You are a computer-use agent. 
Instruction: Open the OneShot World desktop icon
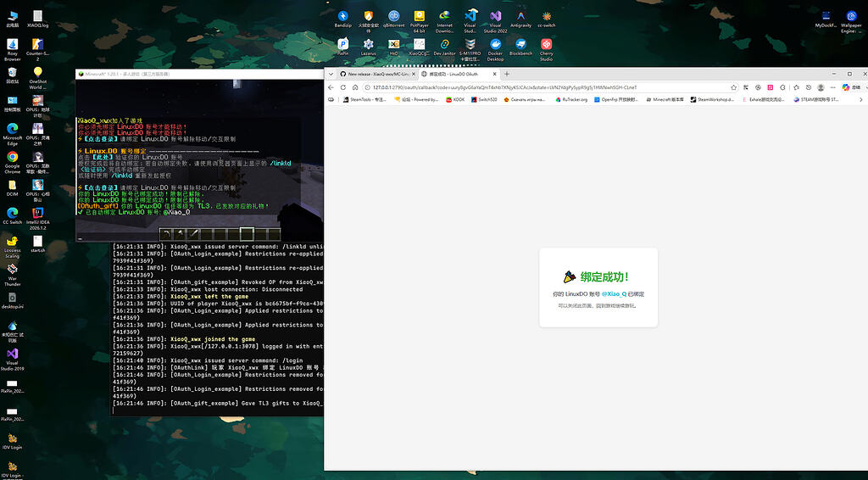37,78
